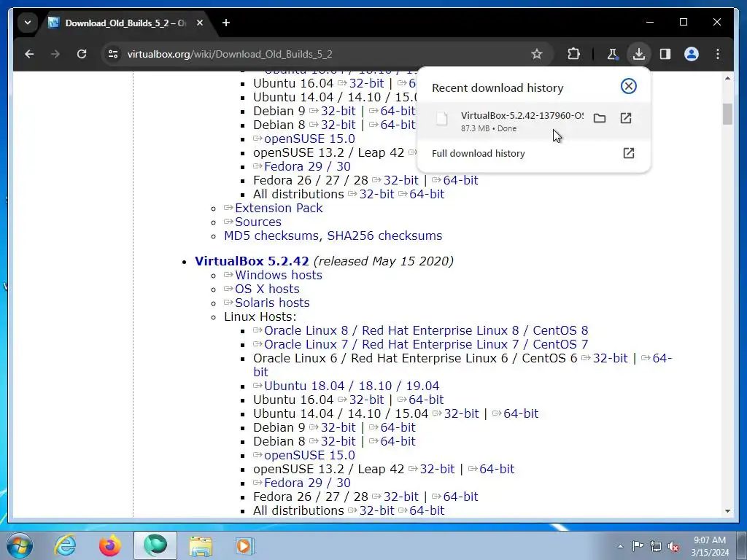Download OS X hosts build

[267, 289]
